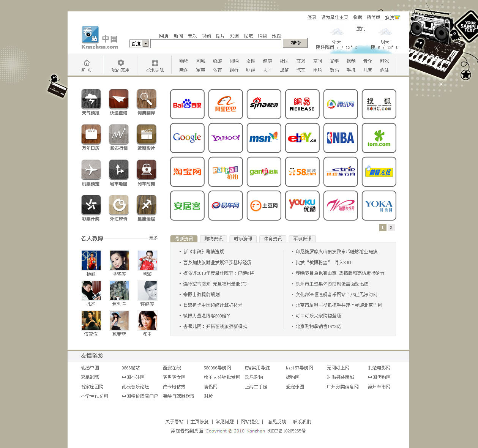
Task: Click the Baidu 百度 logo tile
Action: 187,104
